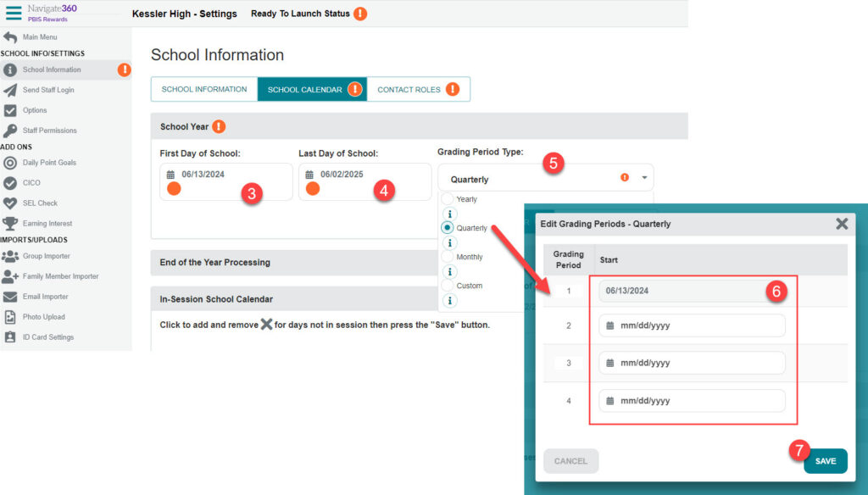The width and height of the screenshot is (868, 495).
Task: Click the Navigate360 PBIS Rewards logo
Action: pos(53,12)
